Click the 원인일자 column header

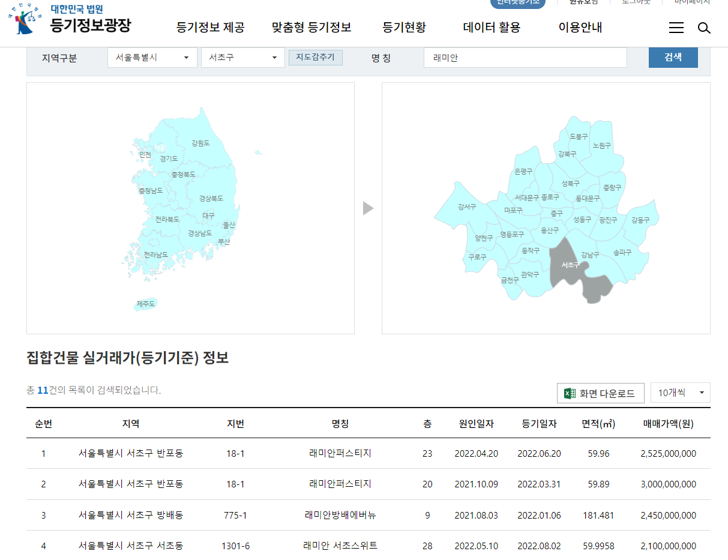[x=477, y=423]
